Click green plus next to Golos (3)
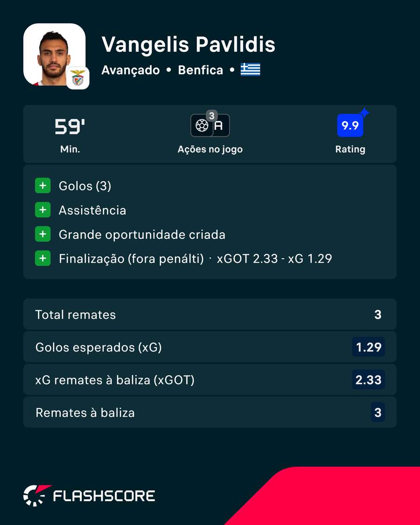Image resolution: width=420 pixels, height=525 pixels. pos(43,185)
